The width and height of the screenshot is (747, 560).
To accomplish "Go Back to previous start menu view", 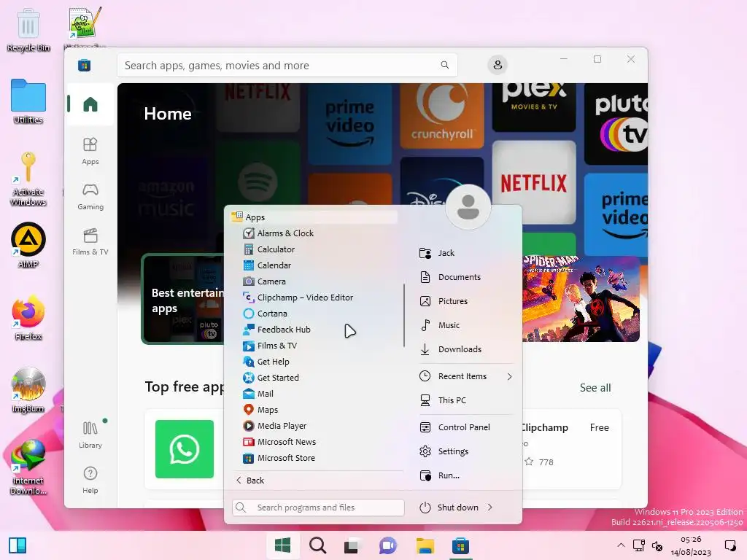I will [250, 481].
